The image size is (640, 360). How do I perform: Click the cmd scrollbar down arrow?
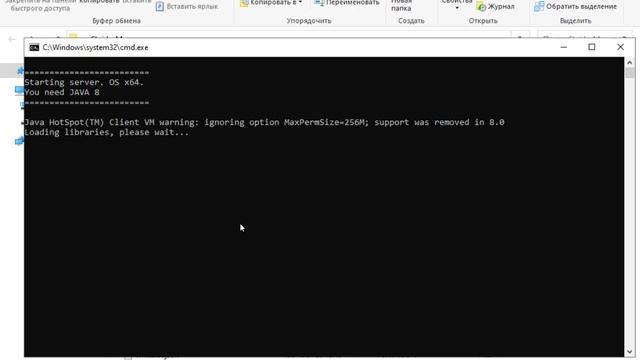tap(629, 351)
